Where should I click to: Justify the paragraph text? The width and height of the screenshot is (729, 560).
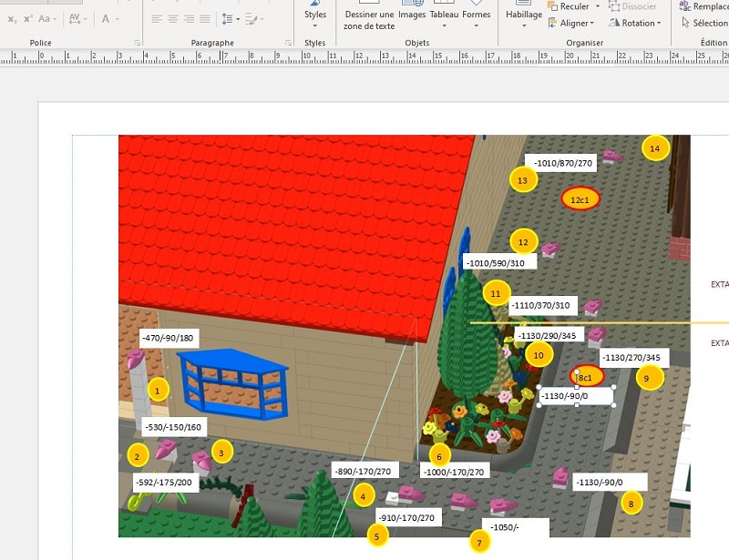(205, 19)
